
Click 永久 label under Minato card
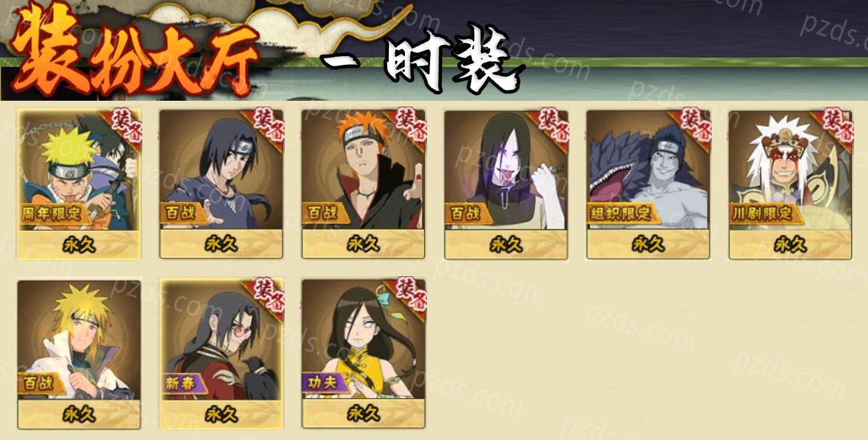coord(79,415)
